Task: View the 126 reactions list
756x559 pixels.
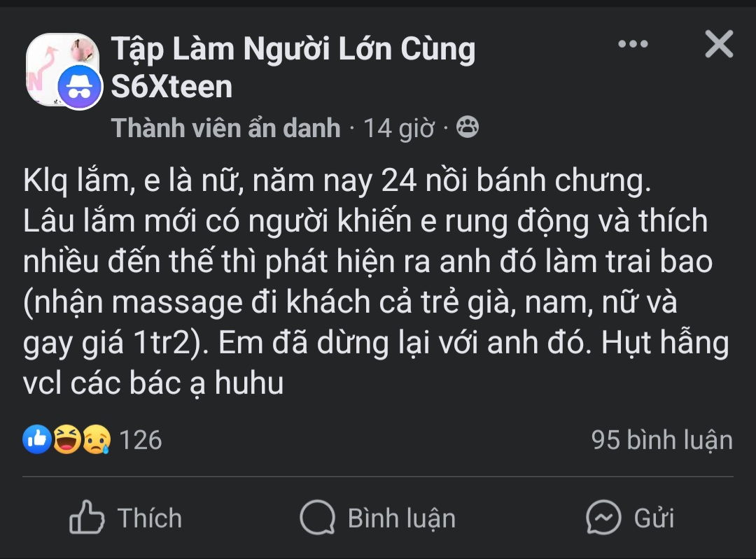Action: pyautogui.click(x=140, y=440)
